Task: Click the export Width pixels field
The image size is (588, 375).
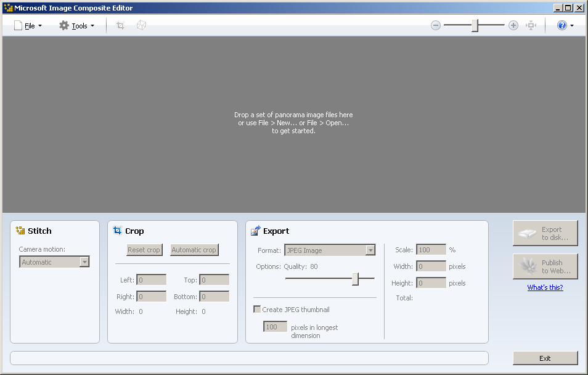Action: tap(431, 266)
